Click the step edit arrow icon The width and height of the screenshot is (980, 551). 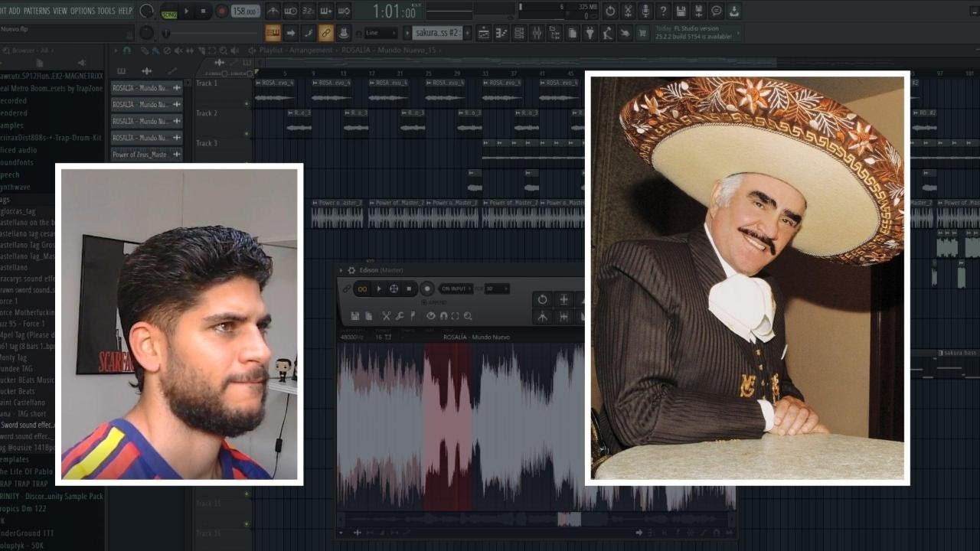pyautogui.click(x=291, y=33)
